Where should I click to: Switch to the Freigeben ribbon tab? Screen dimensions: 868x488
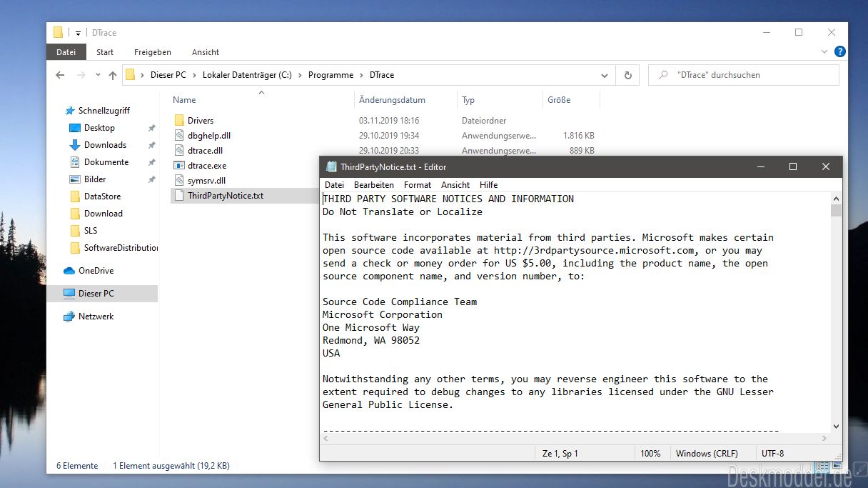(x=153, y=52)
